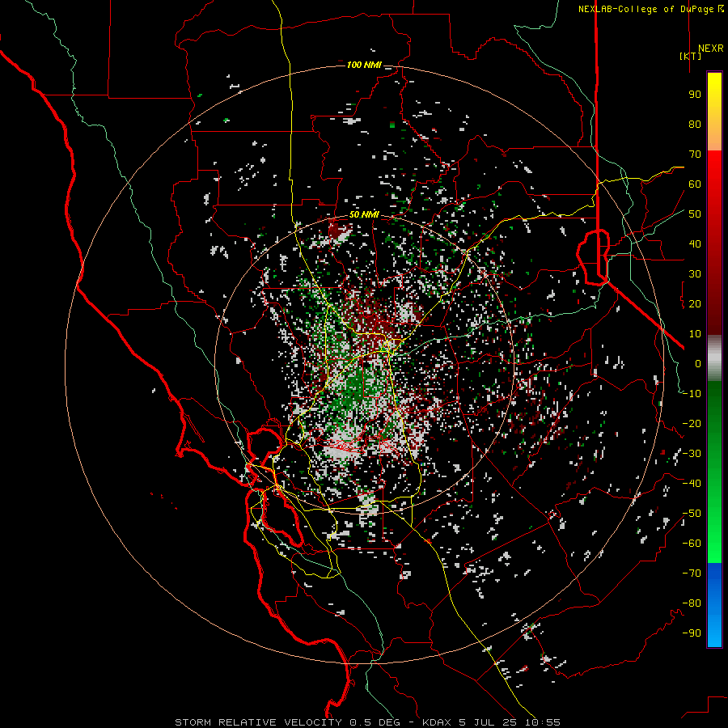This screenshot has width=728, height=728.
Task: Pick the gray zero-velocity segment of color bar
Action: point(714,358)
